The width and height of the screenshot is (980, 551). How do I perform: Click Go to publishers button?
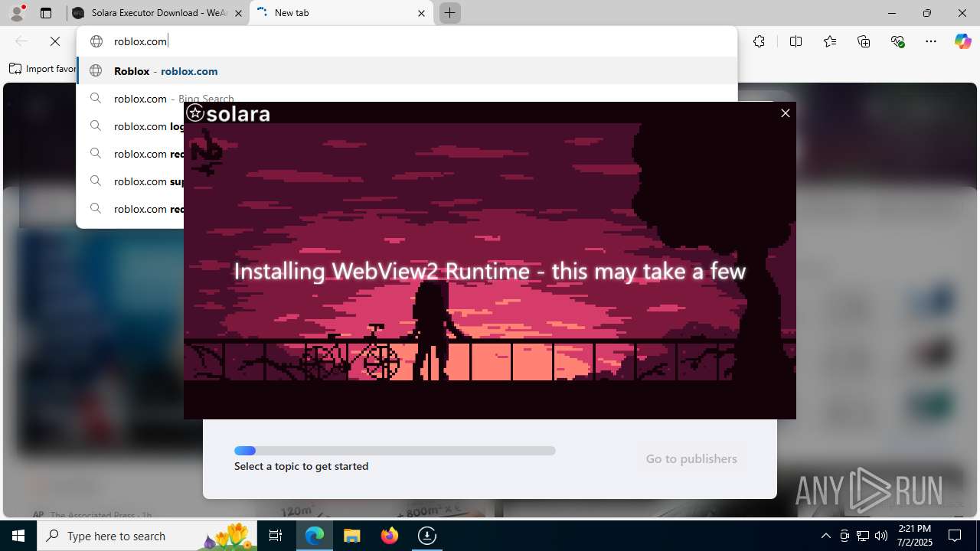[x=691, y=458]
